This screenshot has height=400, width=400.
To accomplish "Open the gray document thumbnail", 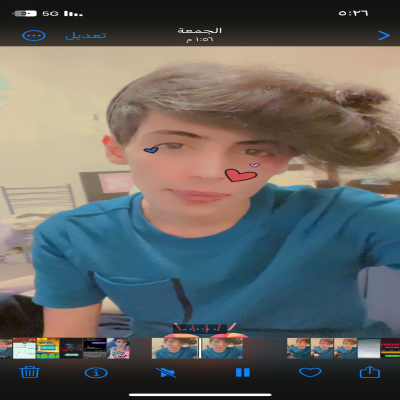I will [x=369, y=348].
